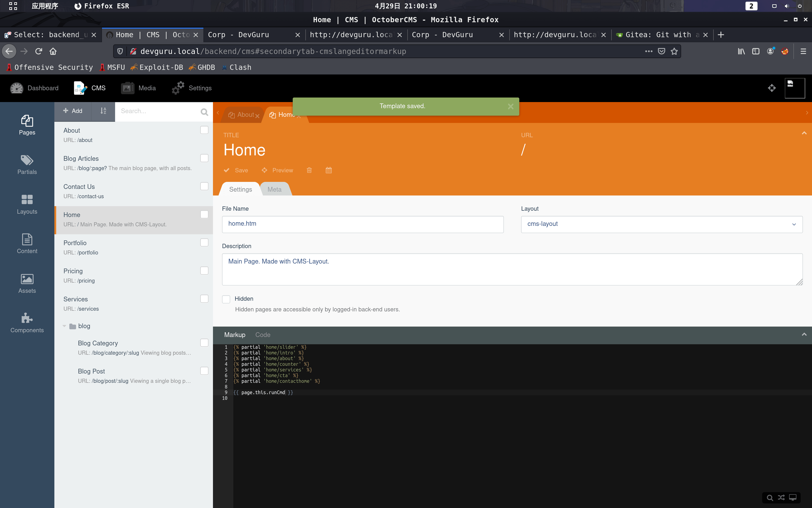The width and height of the screenshot is (812, 508).
Task: Reload the page in Firefox
Action: tap(39, 51)
